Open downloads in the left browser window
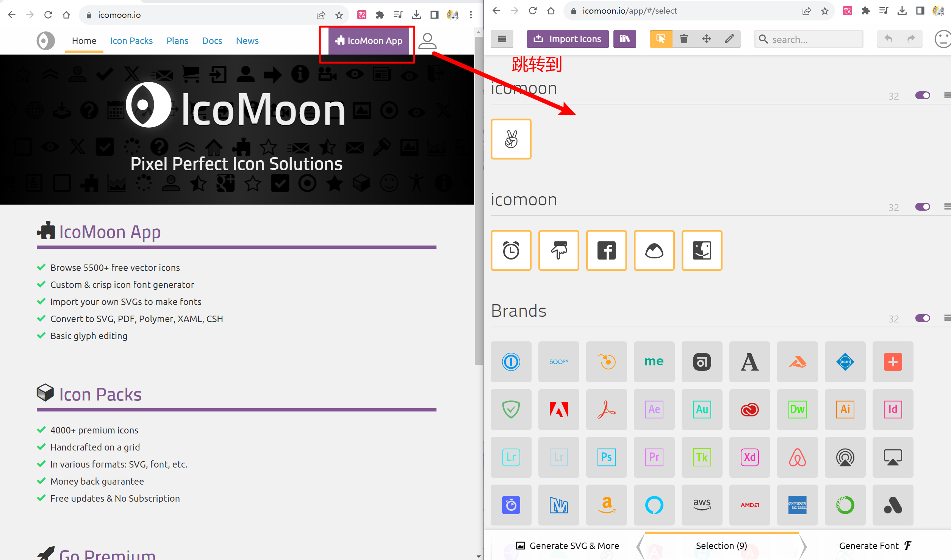This screenshot has width=951, height=560. point(416,15)
